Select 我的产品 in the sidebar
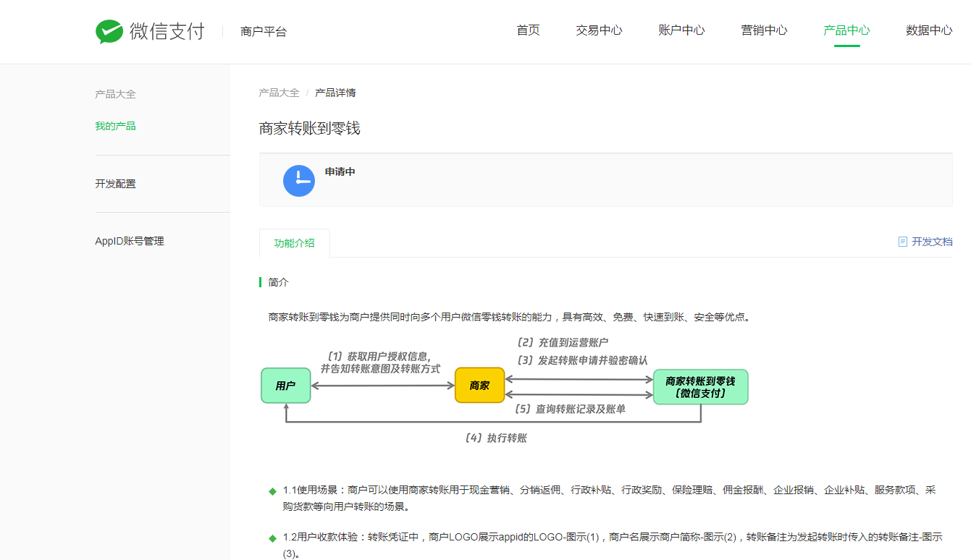The width and height of the screenshot is (971, 560). pos(115,126)
